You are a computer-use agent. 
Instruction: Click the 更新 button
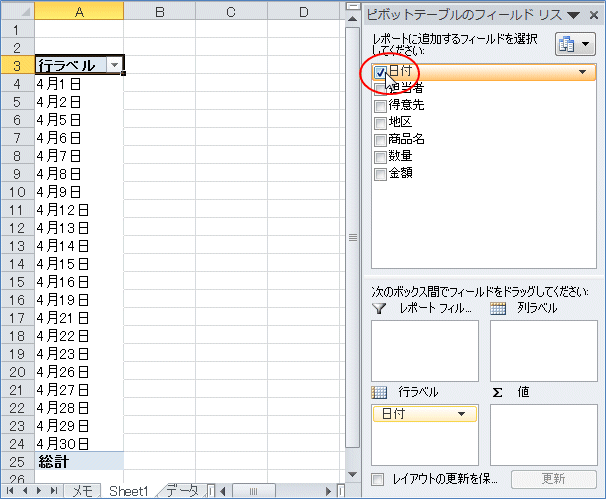(x=553, y=479)
